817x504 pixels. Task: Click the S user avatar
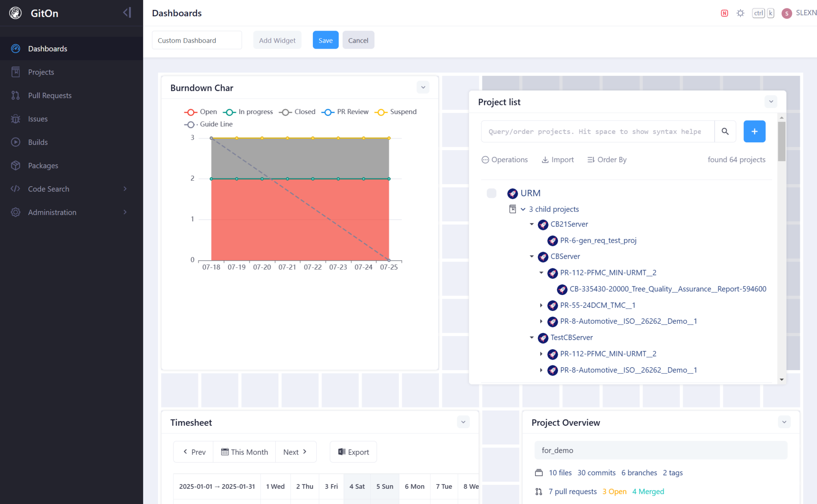(787, 13)
